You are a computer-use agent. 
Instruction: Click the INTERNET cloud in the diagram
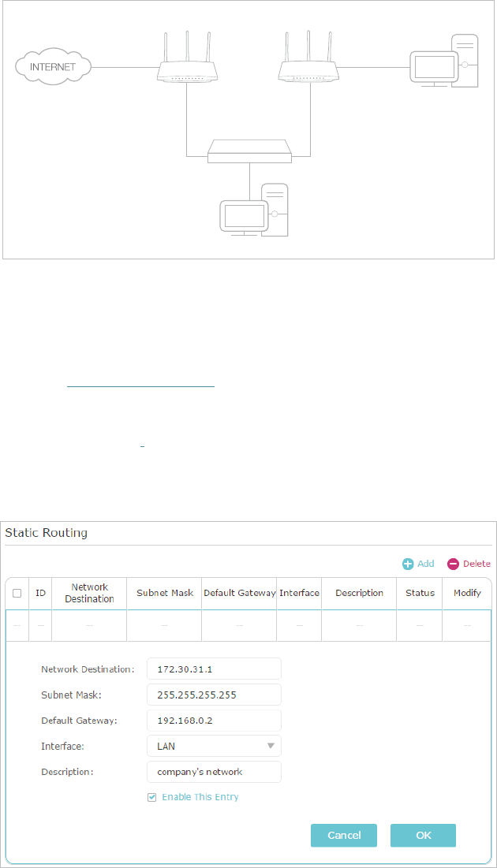tap(53, 67)
